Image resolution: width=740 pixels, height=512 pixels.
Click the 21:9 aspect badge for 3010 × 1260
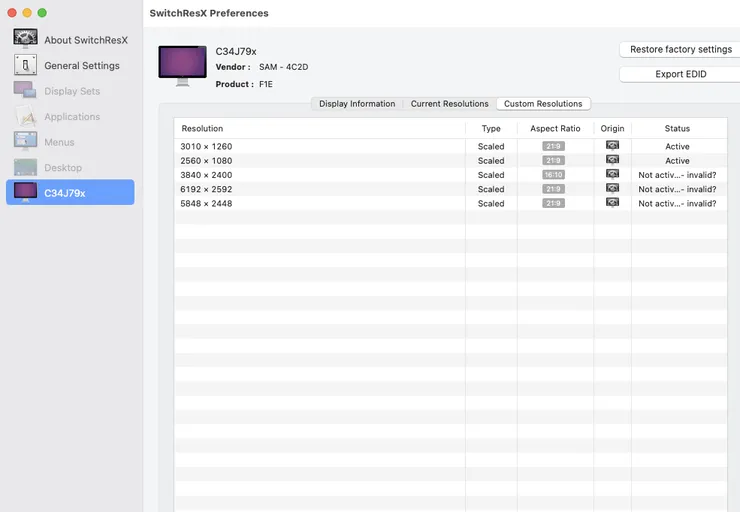coord(553,146)
